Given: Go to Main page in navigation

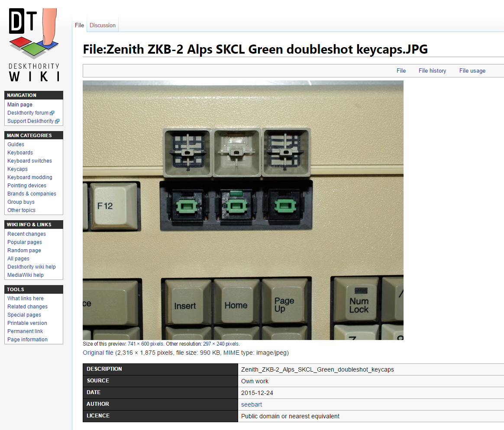Looking at the screenshot, I should (x=20, y=105).
